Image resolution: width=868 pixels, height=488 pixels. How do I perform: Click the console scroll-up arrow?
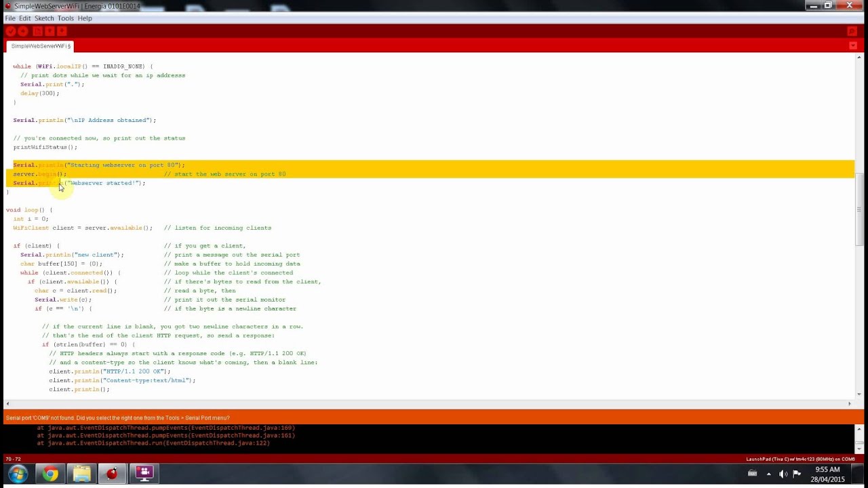tap(859, 429)
